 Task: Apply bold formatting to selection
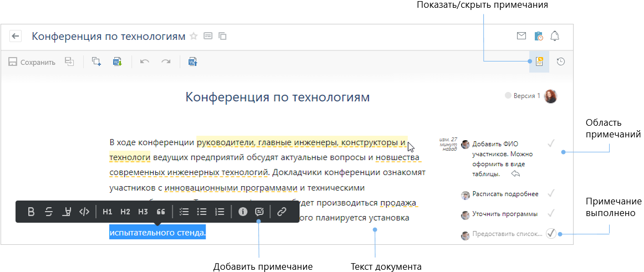tap(31, 212)
